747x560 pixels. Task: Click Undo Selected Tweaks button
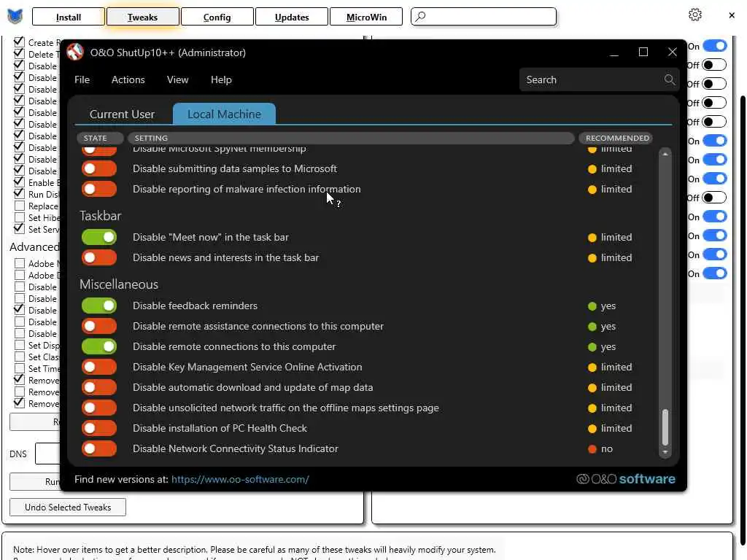(x=68, y=507)
